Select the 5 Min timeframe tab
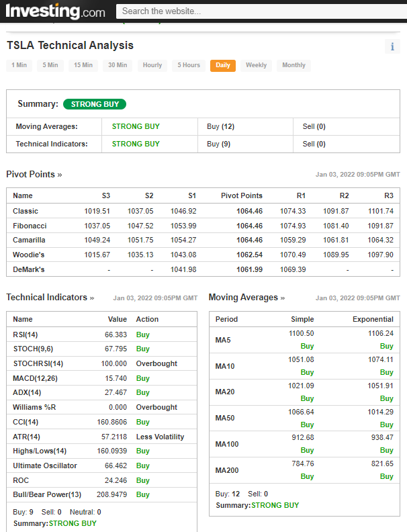The height and width of the screenshot is (532, 407). [50, 65]
